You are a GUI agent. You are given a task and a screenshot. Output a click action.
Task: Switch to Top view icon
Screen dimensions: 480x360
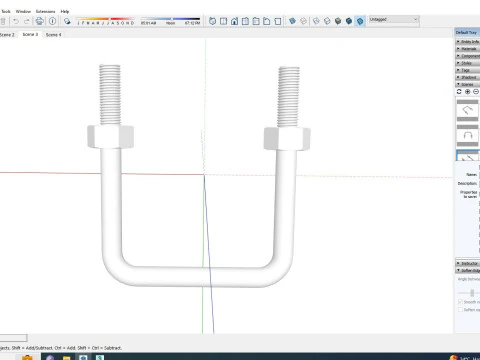[223, 21]
